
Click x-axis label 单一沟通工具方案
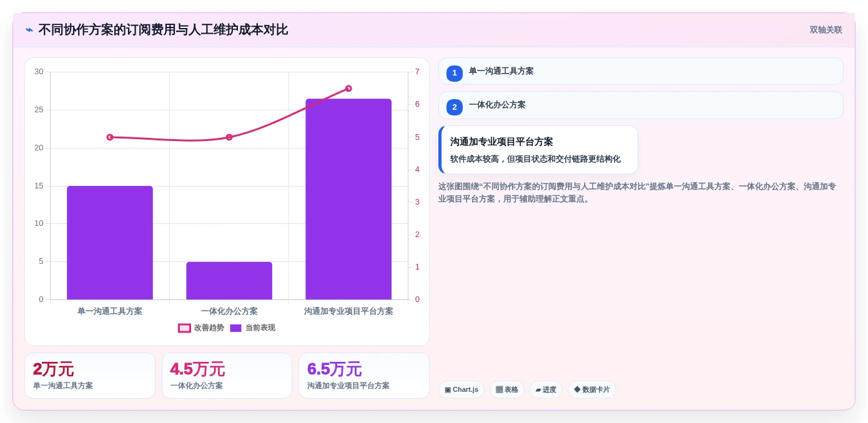tap(110, 311)
